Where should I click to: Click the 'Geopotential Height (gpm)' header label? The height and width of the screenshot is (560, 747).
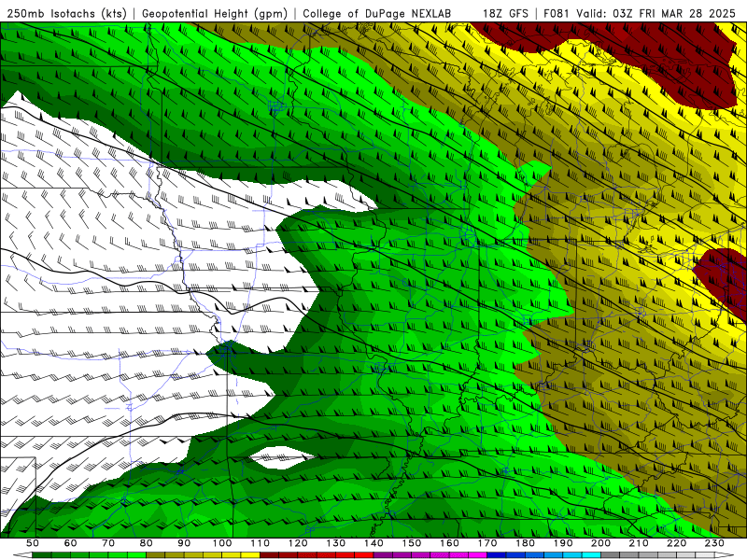[215, 13]
